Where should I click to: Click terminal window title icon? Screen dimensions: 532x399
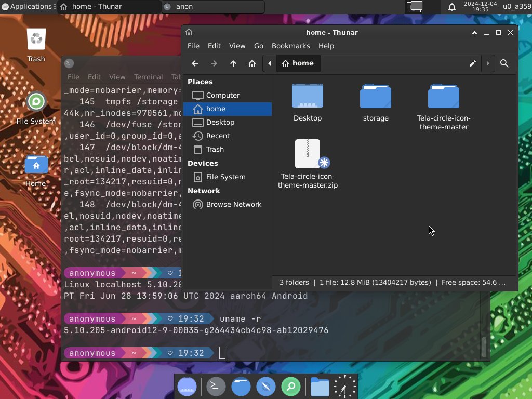coord(69,63)
